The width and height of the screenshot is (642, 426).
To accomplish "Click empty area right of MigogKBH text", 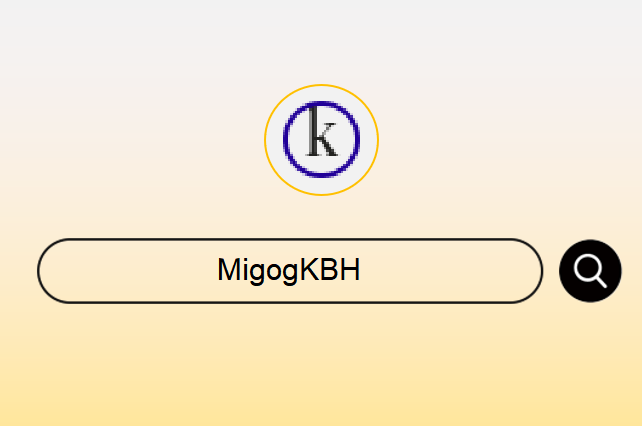I will tap(448, 271).
